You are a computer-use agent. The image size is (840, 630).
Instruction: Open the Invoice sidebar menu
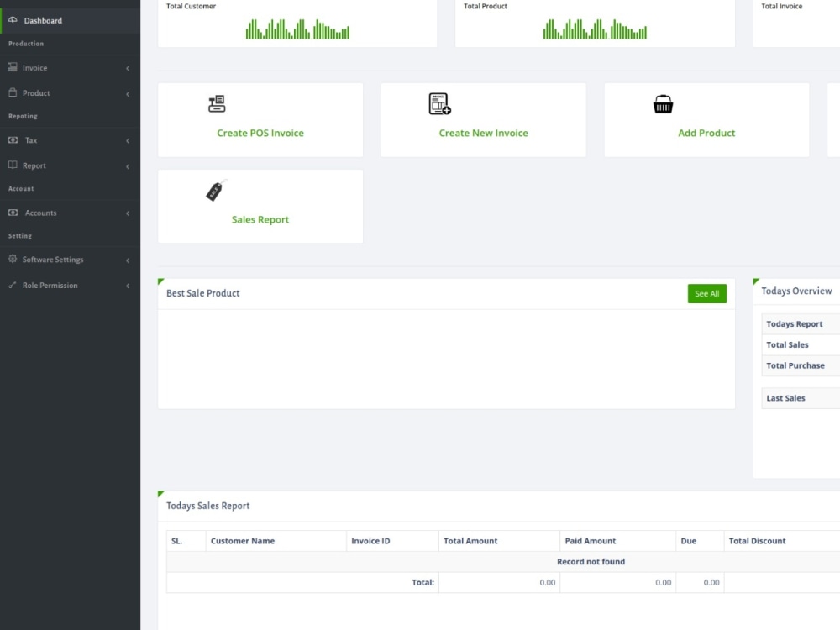71,67
